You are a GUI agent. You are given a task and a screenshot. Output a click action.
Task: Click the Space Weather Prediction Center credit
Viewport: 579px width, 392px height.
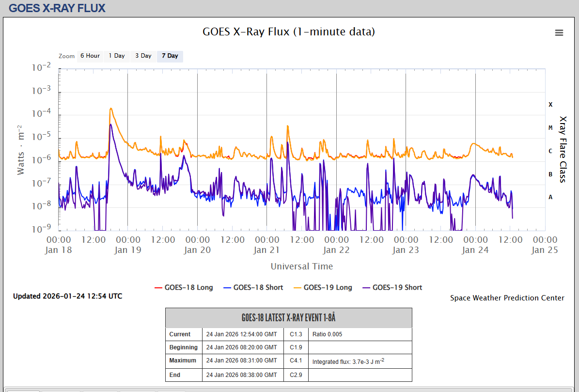(x=507, y=298)
